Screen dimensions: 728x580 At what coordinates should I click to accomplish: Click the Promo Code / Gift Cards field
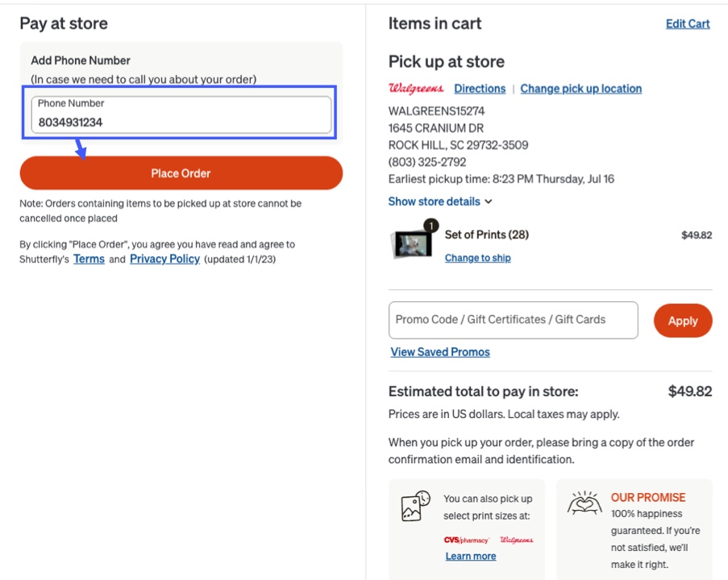pos(513,320)
